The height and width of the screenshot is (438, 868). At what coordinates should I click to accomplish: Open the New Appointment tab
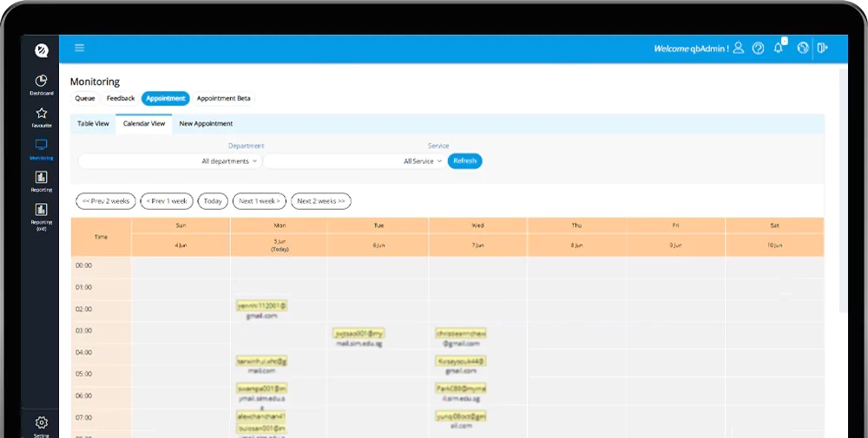(x=206, y=124)
